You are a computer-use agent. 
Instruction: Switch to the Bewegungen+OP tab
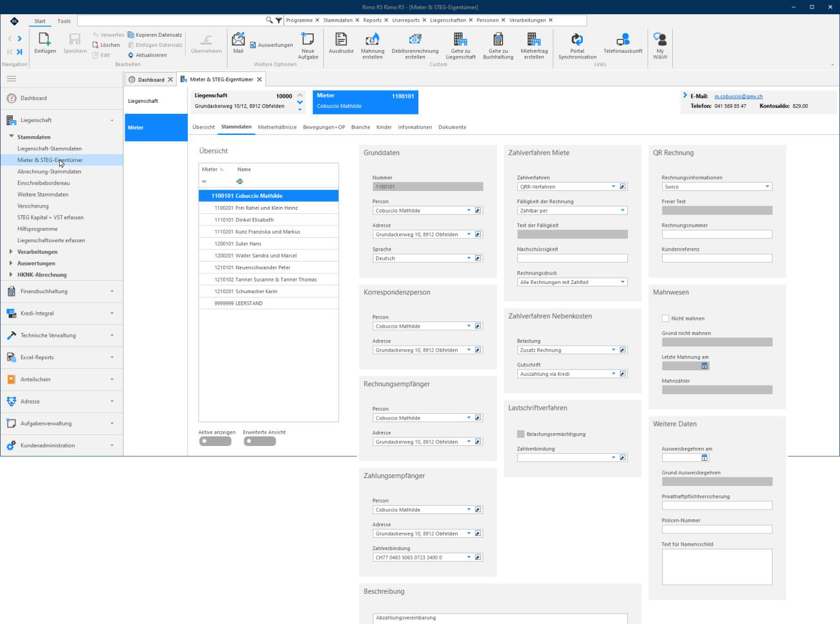coord(324,127)
